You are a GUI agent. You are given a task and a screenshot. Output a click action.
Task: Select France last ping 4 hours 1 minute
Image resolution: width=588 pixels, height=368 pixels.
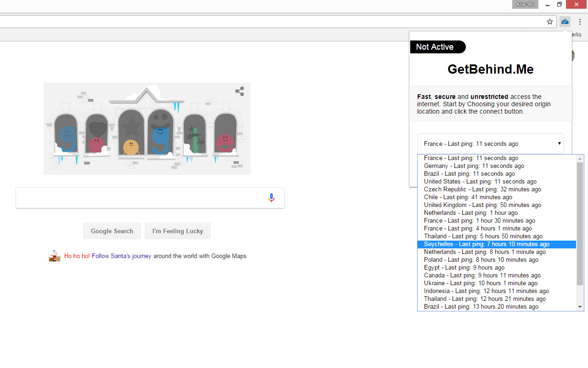[x=497, y=228]
